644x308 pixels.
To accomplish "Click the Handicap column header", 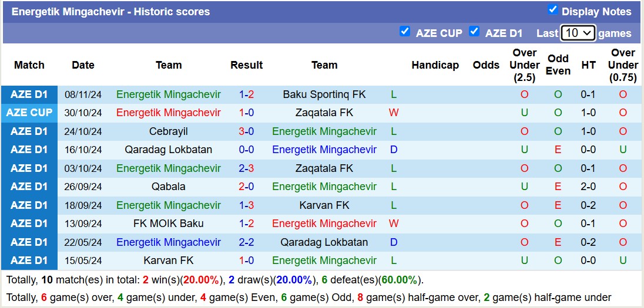I will 435,65.
